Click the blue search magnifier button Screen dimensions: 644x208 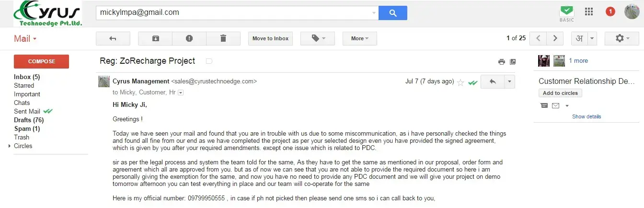[392, 13]
